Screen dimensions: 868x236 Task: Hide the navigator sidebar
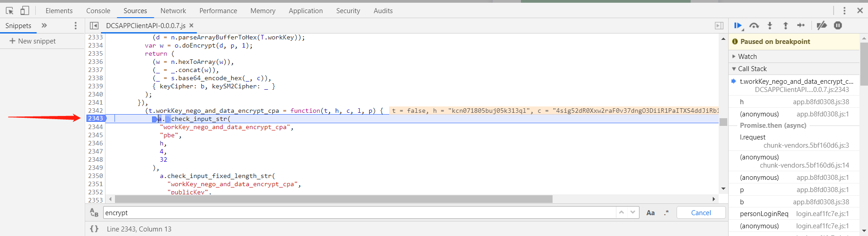[94, 26]
